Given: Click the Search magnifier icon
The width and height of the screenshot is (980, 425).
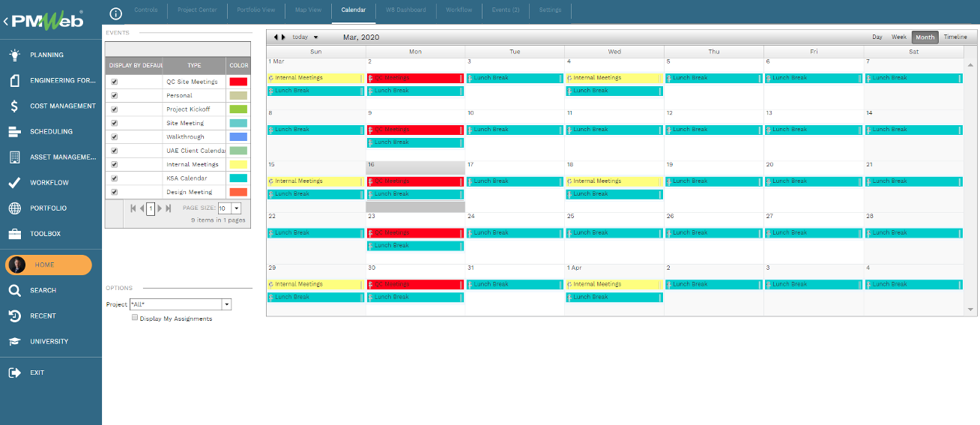Looking at the screenshot, I should click(x=14, y=290).
